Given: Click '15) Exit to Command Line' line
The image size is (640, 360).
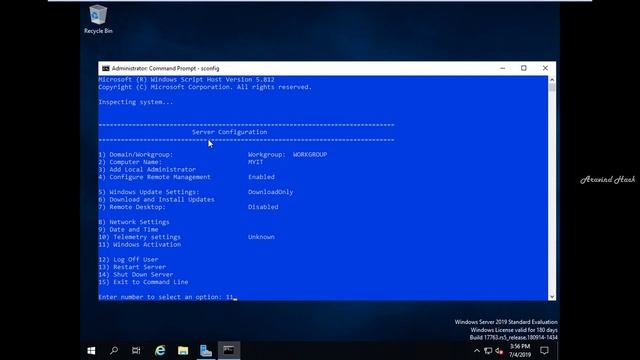Looking at the screenshot, I should (143, 282).
